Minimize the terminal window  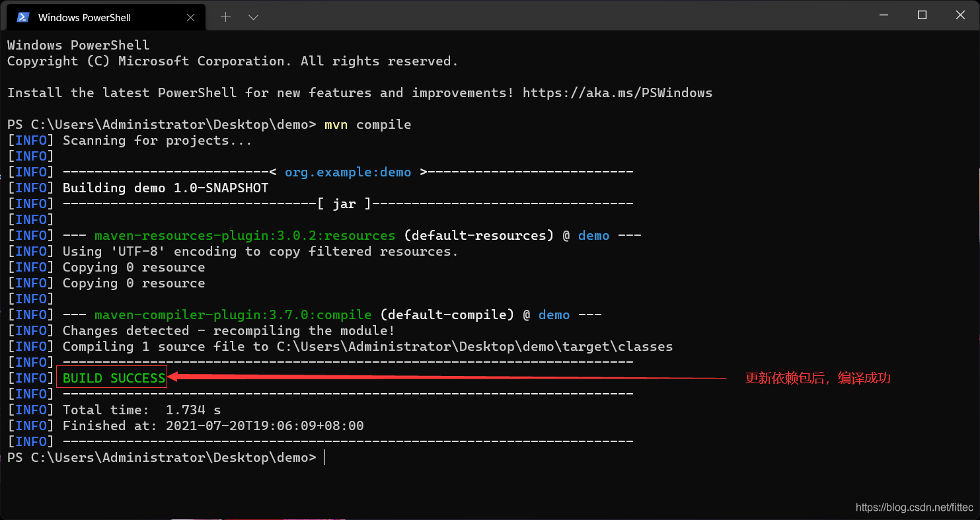886,15
